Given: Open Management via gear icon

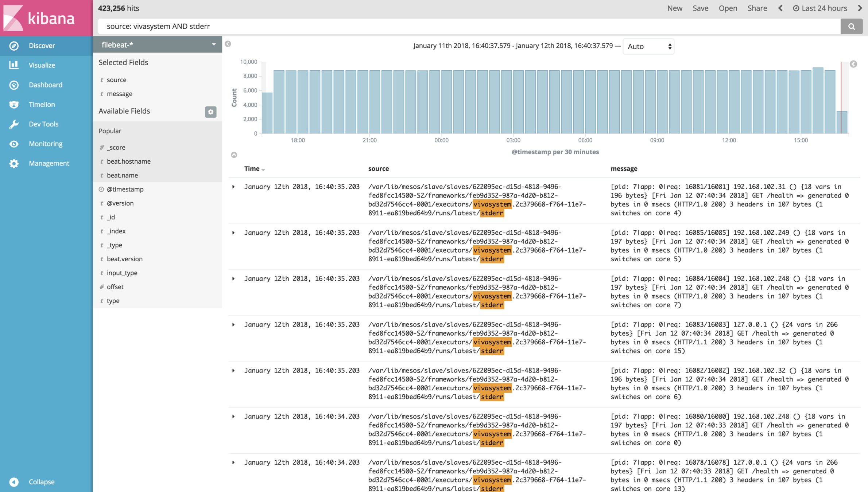Looking at the screenshot, I should point(14,164).
